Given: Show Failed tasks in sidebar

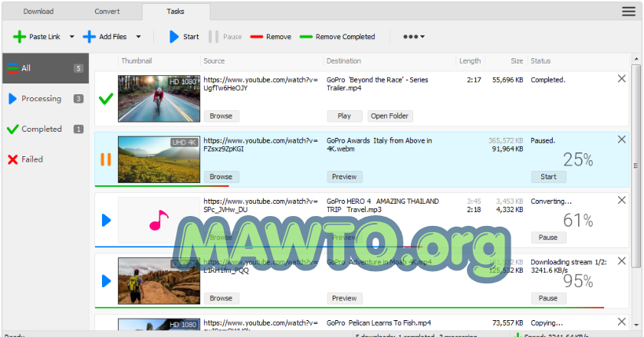Looking at the screenshot, I should (x=45, y=159).
